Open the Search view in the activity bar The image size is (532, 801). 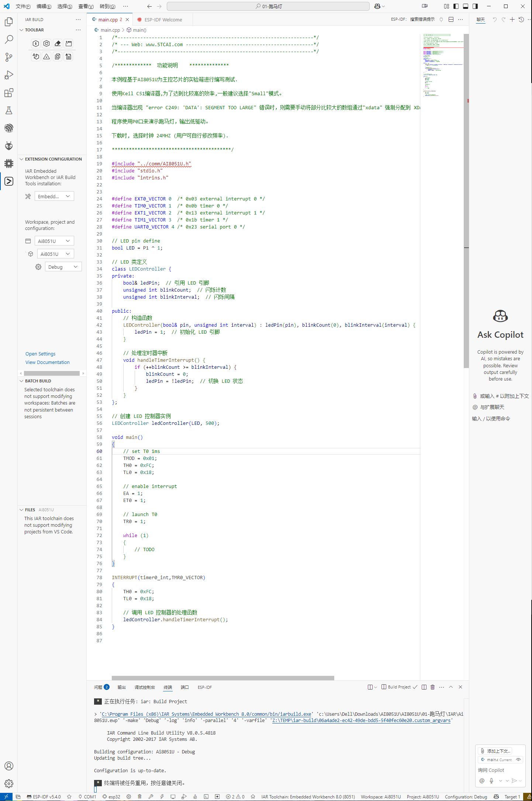[9, 39]
